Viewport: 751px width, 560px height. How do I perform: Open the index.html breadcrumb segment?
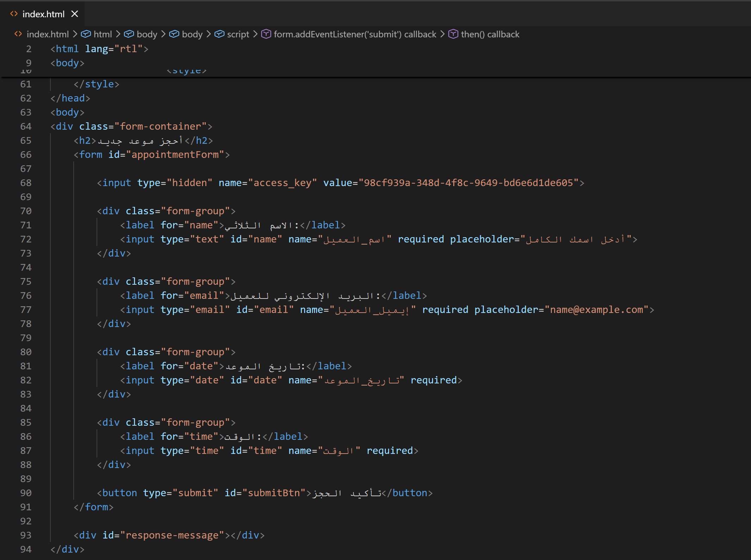click(x=48, y=34)
